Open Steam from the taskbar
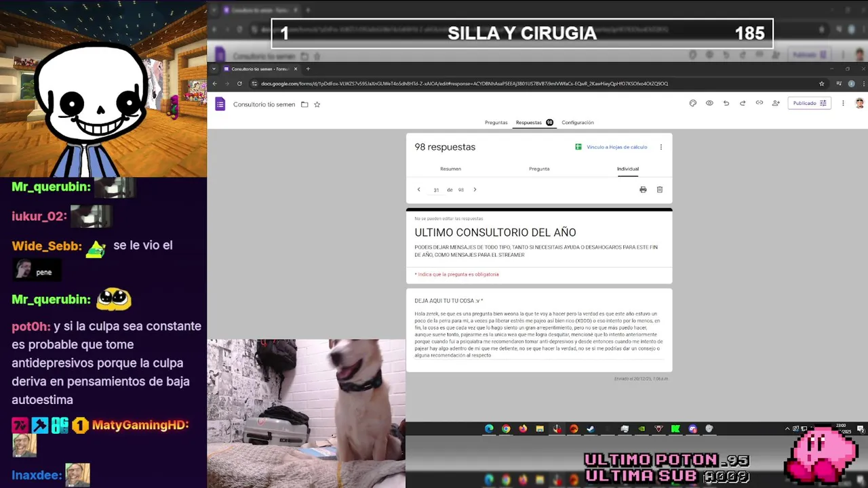Viewport: 868px width, 488px height. pyautogui.click(x=591, y=428)
